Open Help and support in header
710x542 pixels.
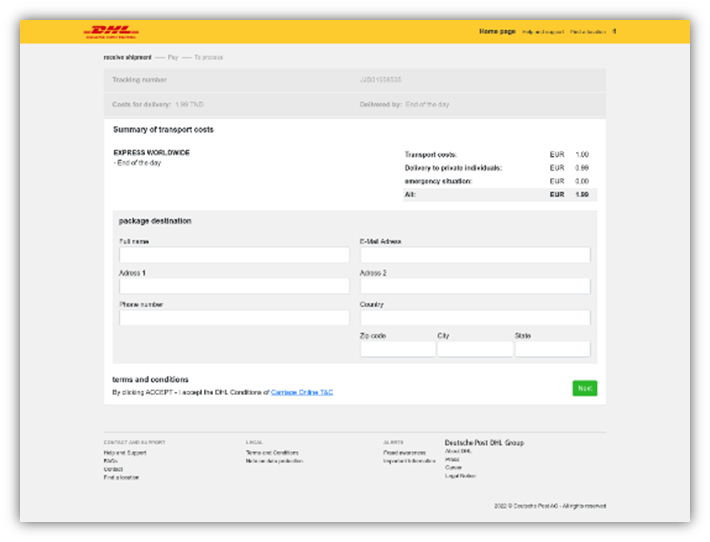point(542,32)
